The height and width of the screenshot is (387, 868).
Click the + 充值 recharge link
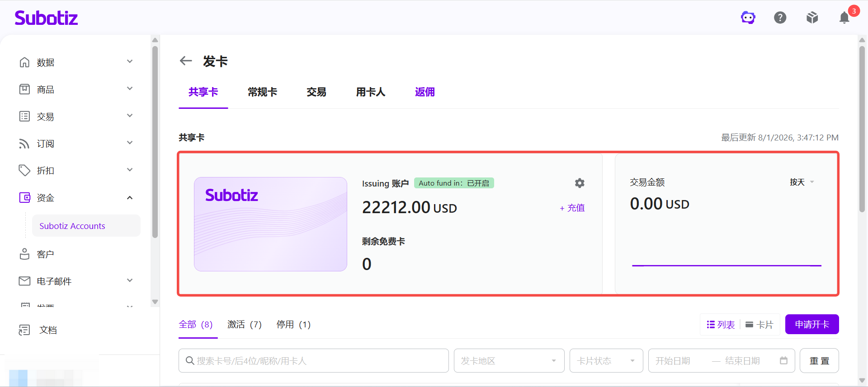[572, 208]
